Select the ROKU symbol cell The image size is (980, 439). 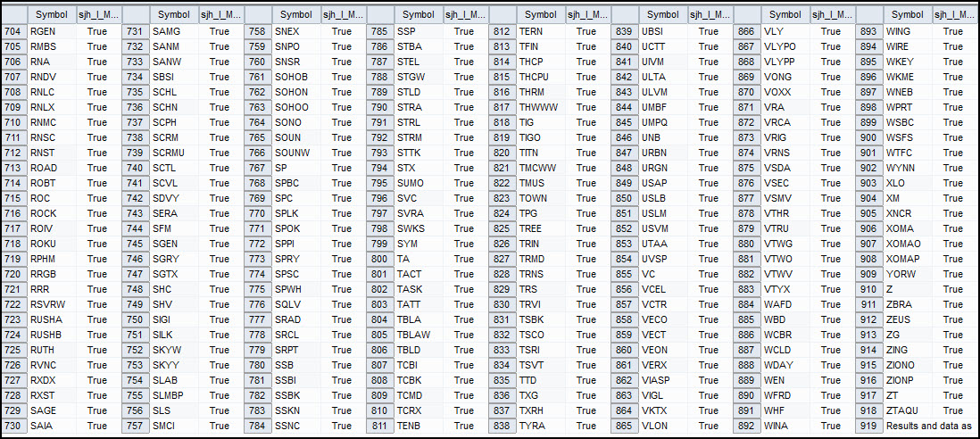[x=52, y=244]
